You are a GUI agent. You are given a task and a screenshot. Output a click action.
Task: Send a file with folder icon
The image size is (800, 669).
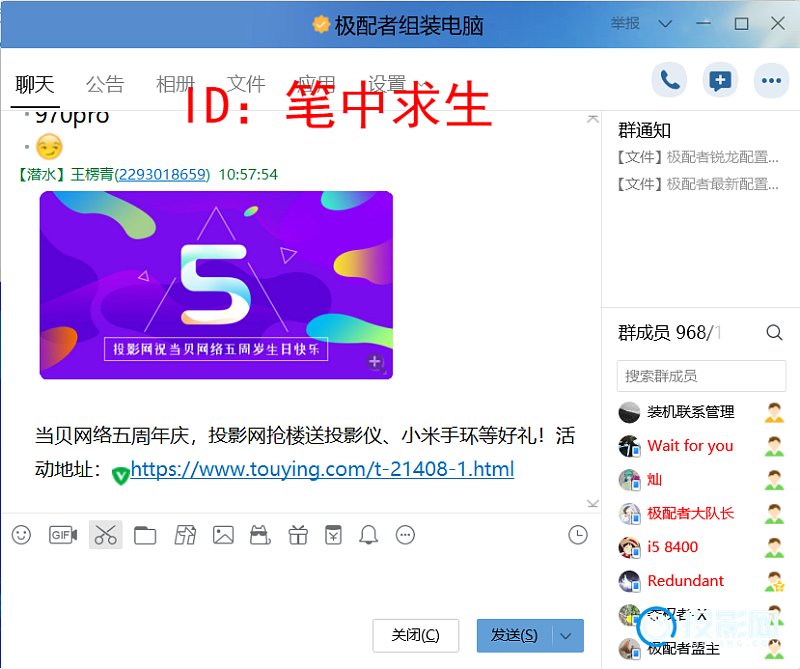[x=145, y=535]
